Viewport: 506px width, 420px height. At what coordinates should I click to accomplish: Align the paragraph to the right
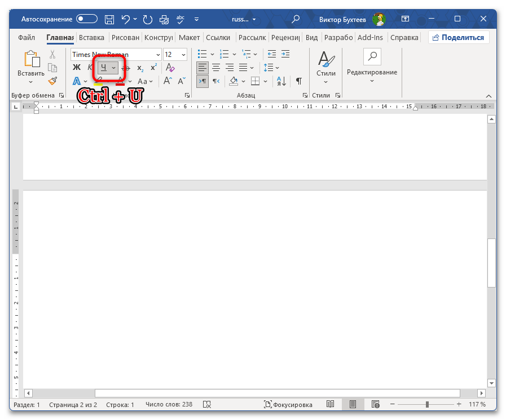(230, 68)
